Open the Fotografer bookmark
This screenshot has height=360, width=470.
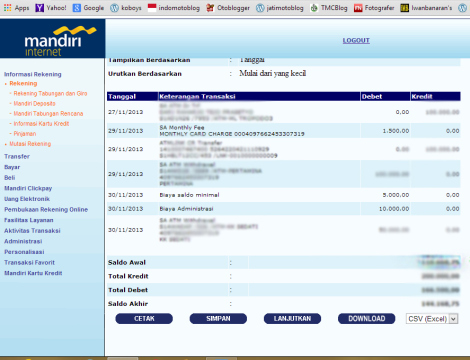tap(374, 8)
